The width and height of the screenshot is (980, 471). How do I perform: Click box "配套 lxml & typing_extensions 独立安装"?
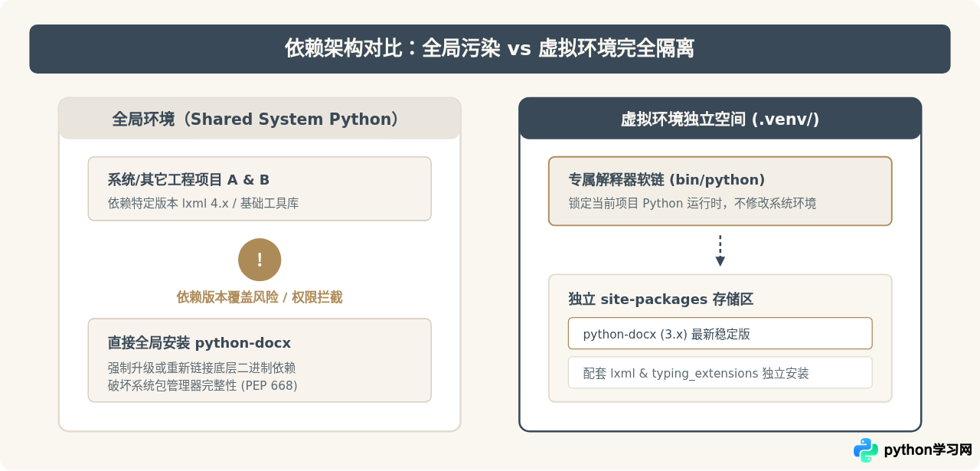(720, 372)
